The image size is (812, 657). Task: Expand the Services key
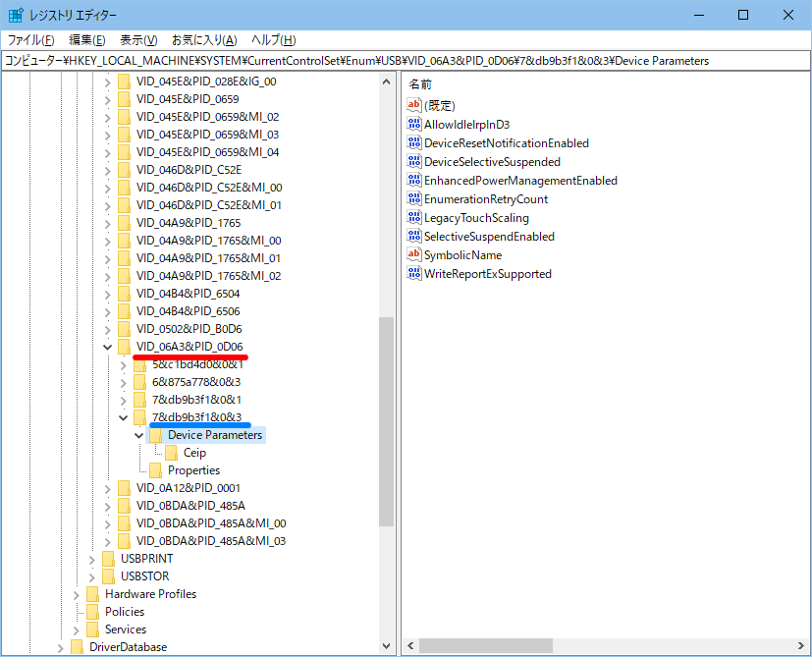coord(77,630)
